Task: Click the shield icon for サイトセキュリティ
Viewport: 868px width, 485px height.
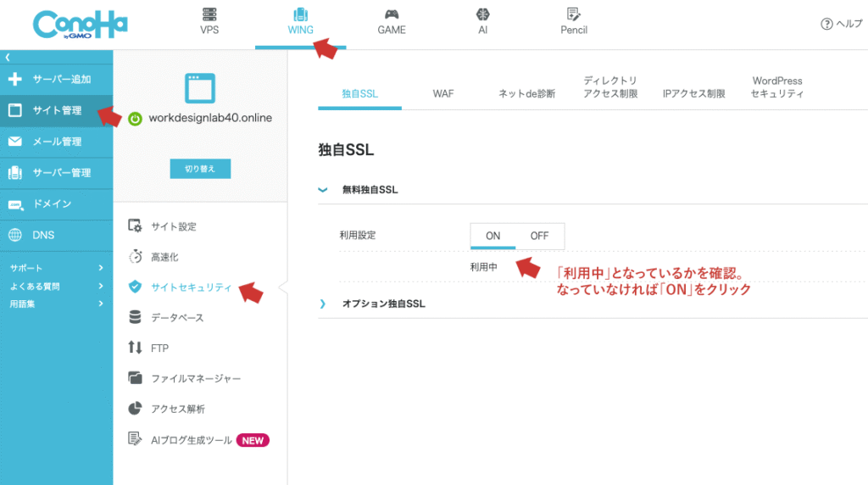Action: pyautogui.click(x=135, y=287)
